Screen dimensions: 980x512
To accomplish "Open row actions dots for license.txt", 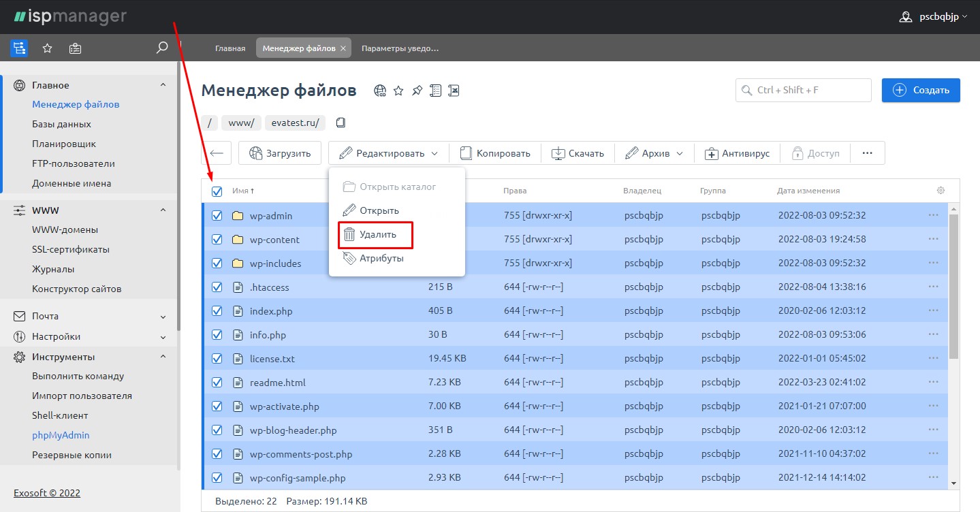I will 933,358.
